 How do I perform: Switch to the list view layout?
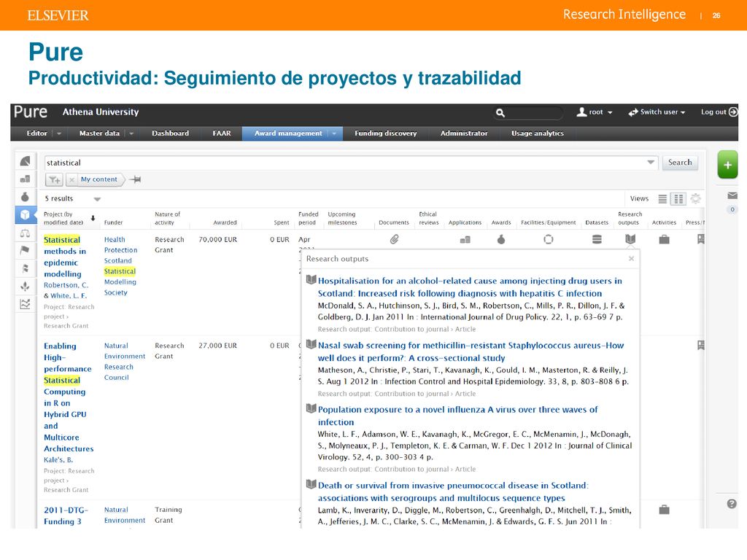pyautogui.click(x=662, y=199)
